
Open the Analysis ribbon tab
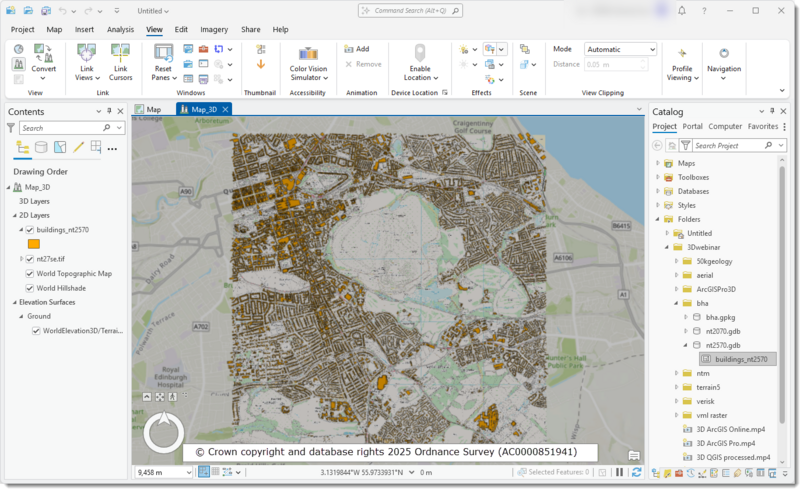(x=120, y=30)
